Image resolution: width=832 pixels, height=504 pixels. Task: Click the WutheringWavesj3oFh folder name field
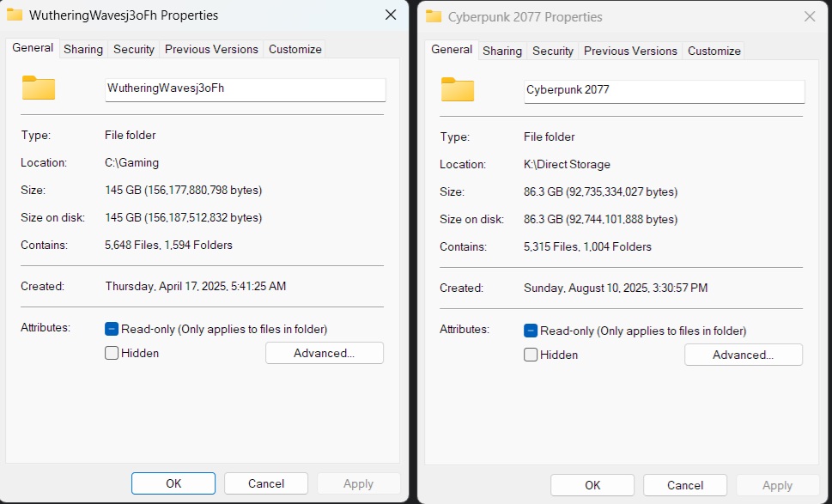click(246, 89)
